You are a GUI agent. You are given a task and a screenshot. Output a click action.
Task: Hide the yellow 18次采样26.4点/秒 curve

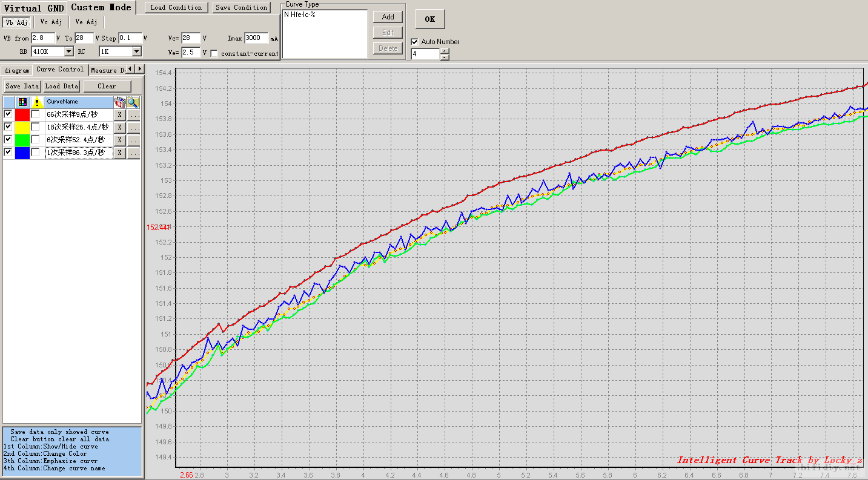tap(8, 127)
